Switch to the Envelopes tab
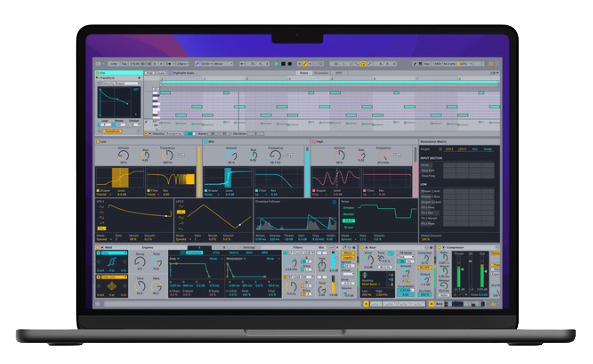 pyautogui.click(x=321, y=73)
